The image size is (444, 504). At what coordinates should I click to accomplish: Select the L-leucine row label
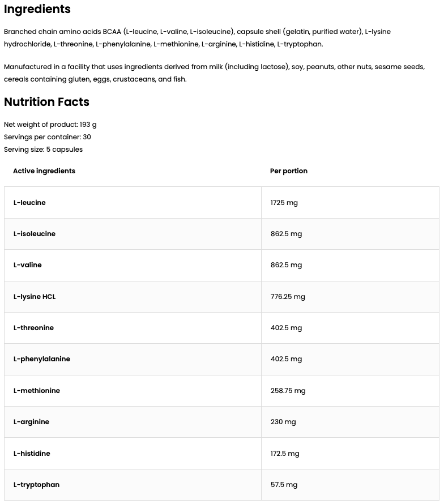tap(29, 203)
